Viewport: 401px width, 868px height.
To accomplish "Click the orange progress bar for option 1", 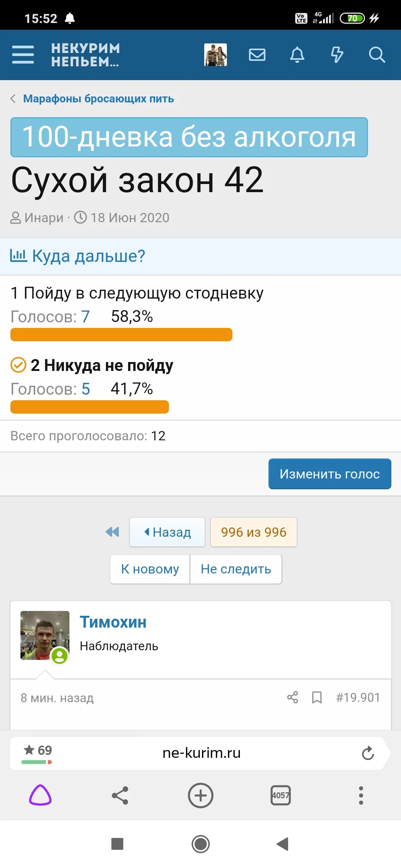I will tap(121, 335).
